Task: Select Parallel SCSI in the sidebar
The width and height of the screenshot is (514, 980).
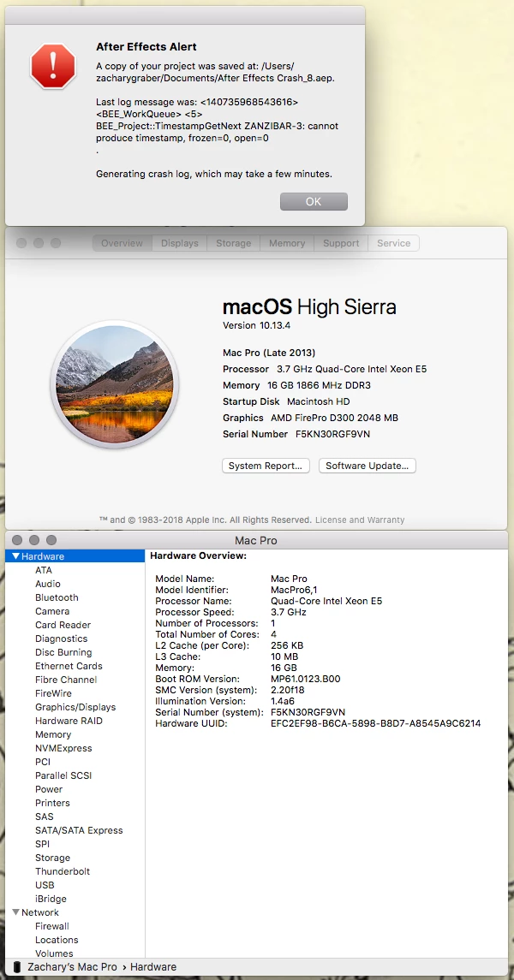Action: pos(63,775)
